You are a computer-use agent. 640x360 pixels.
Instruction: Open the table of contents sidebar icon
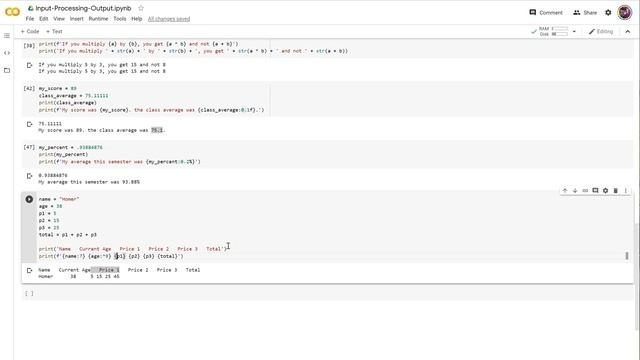pos(7,36)
